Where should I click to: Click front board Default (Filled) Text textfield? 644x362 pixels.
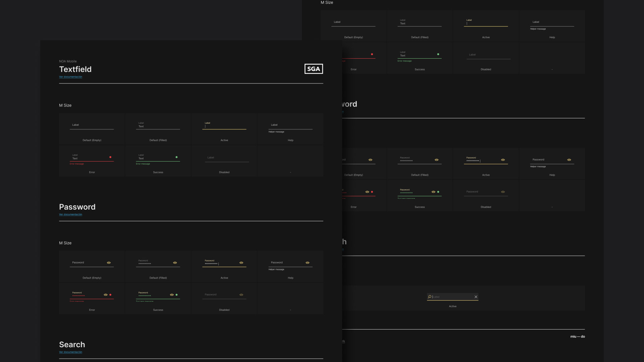[158, 125]
